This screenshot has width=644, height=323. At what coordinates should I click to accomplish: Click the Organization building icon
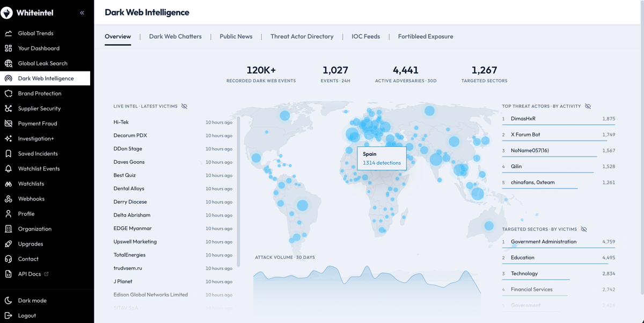[x=9, y=229]
